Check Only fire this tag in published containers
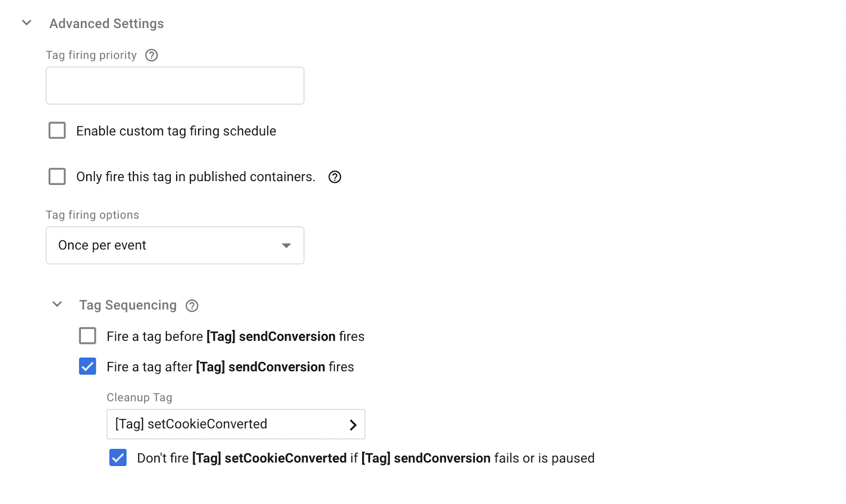Viewport: 846px width, 504px height. pos(57,176)
